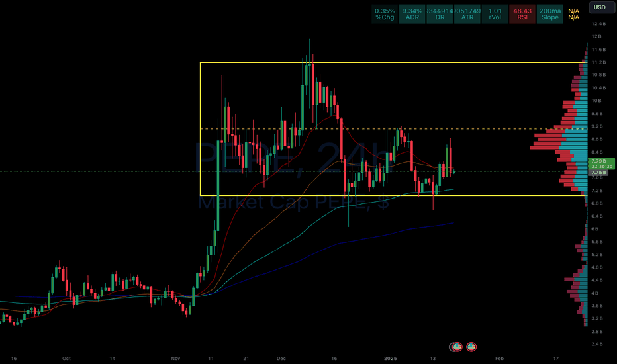The image size is (617, 364).
Task: Click the Feb label on time axis
Action: [499, 359]
